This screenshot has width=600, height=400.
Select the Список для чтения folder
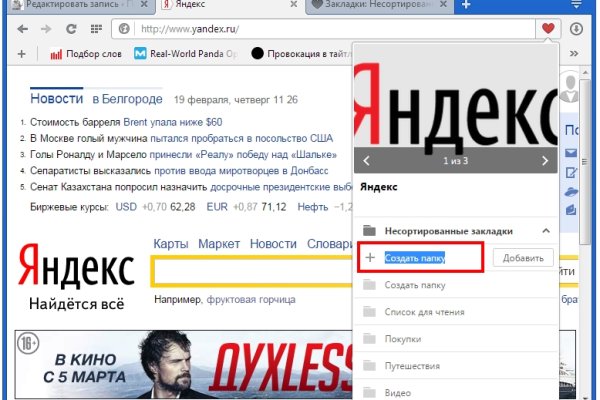tap(424, 312)
